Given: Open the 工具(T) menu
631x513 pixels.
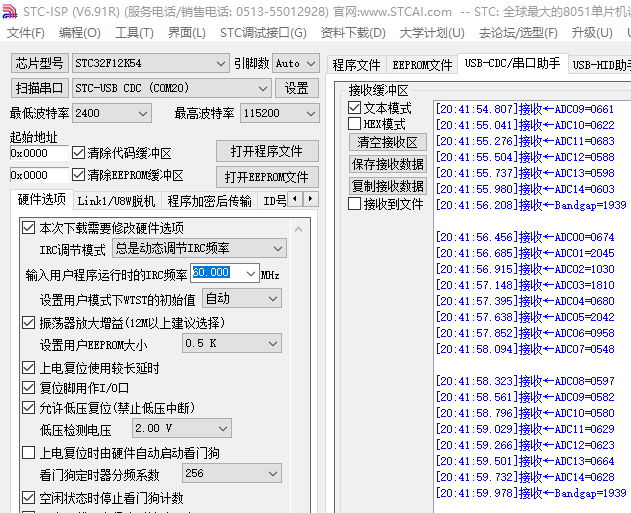Looking at the screenshot, I should coord(134,33).
